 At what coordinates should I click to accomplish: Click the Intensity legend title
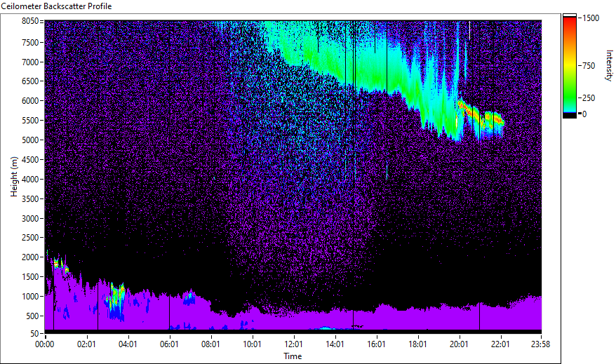609,65
